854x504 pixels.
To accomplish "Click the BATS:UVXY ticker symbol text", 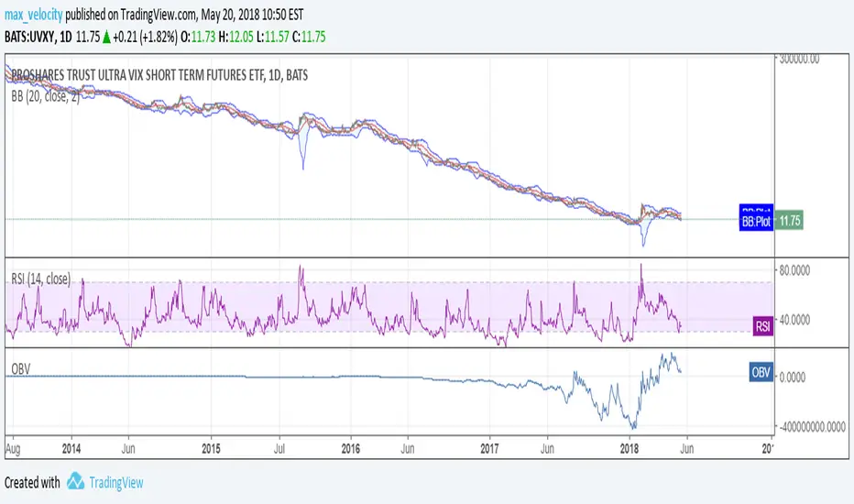I will pyautogui.click(x=30, y=37).
